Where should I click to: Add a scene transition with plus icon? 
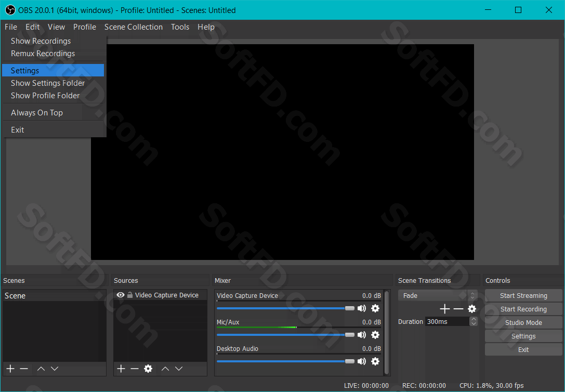[444, 309]
